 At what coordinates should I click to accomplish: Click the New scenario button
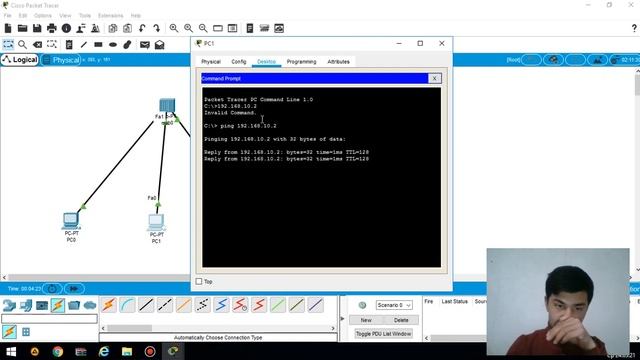(x=366, y=320)
